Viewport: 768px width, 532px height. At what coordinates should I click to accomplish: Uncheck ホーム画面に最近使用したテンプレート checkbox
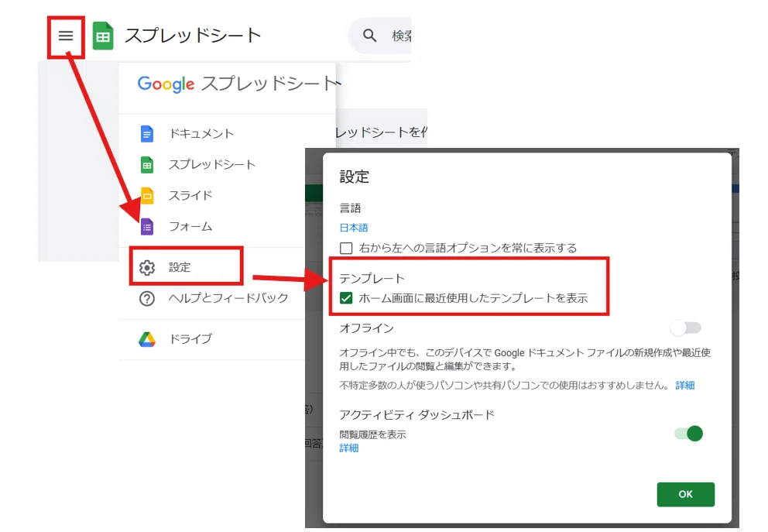346,298
